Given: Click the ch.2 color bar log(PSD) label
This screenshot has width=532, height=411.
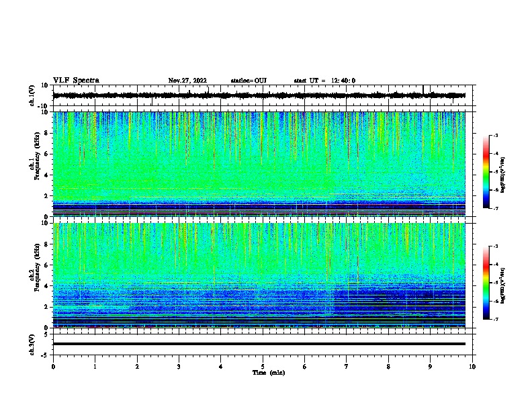Looking at the screenshot, I should point(502,285).
